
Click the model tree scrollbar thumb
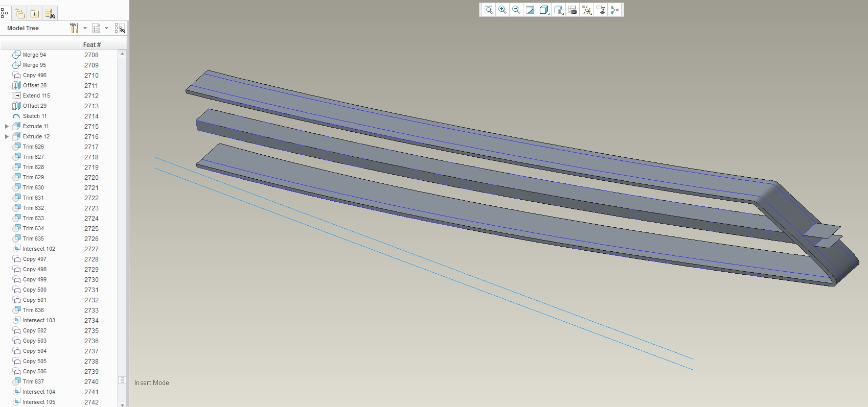(x=122, y=380)
